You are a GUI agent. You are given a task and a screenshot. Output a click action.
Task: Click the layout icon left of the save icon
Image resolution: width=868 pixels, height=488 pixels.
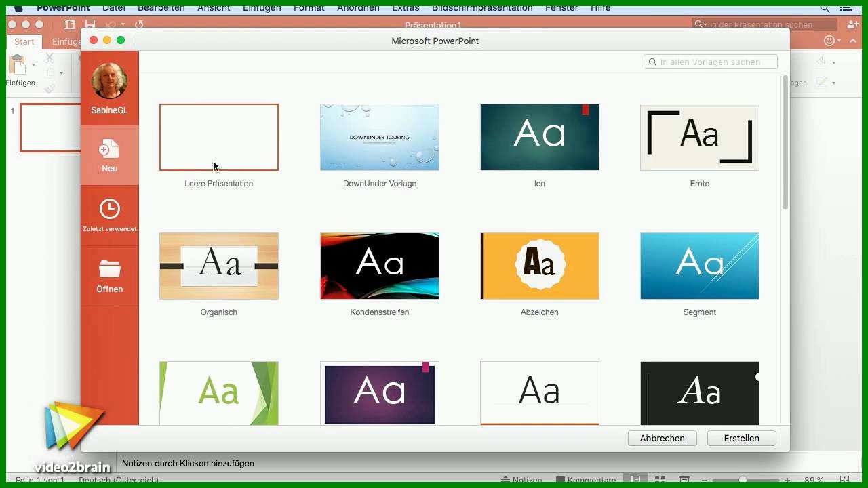[69, 24]
